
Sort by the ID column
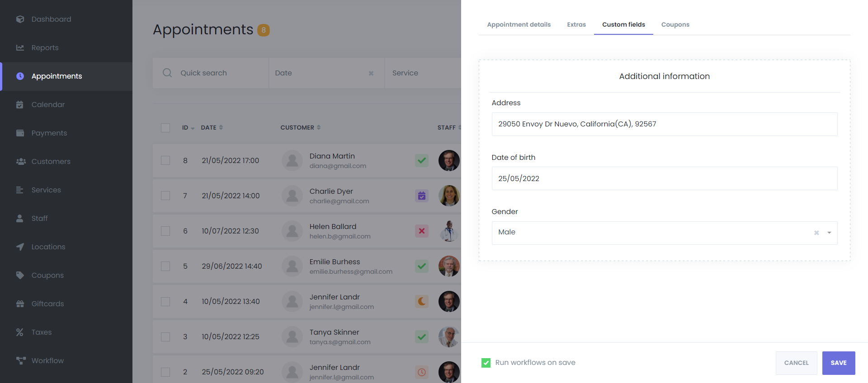tap(188, 128)
